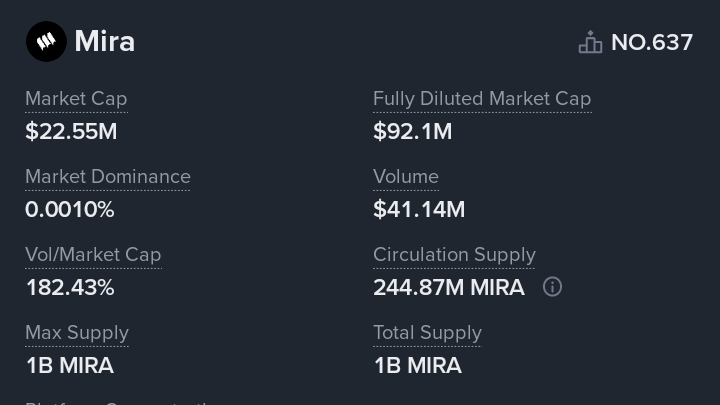Select the 0.0010% dominance value
Viewport: 720px width, 405px height.
click(x=70, y=209)
